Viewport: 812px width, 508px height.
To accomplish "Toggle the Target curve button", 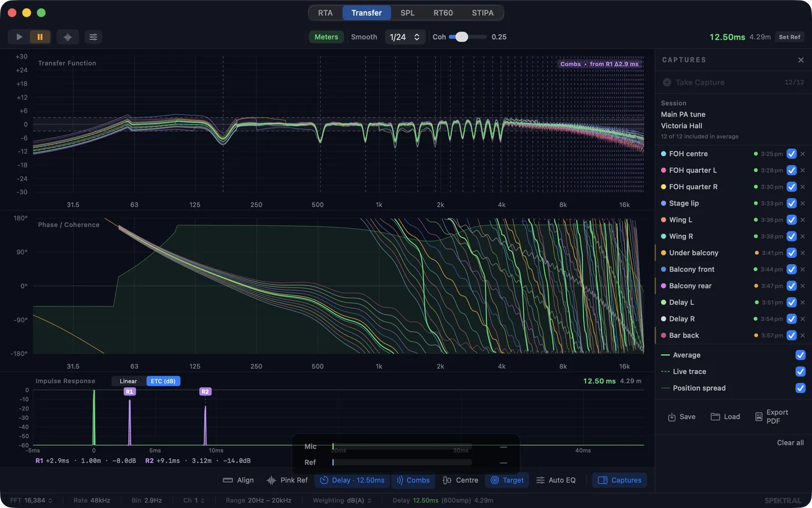I will (x=507, y=480).
